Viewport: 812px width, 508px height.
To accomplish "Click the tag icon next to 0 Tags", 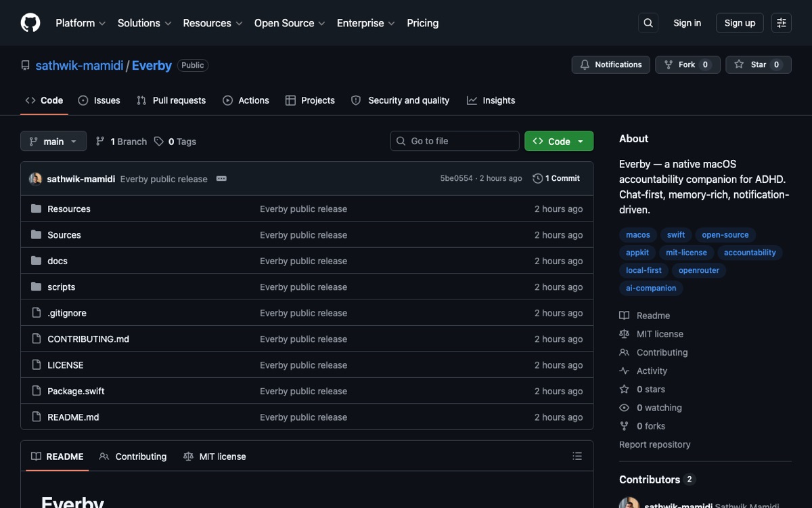I will pyautogui.click(x=159, y=142).
